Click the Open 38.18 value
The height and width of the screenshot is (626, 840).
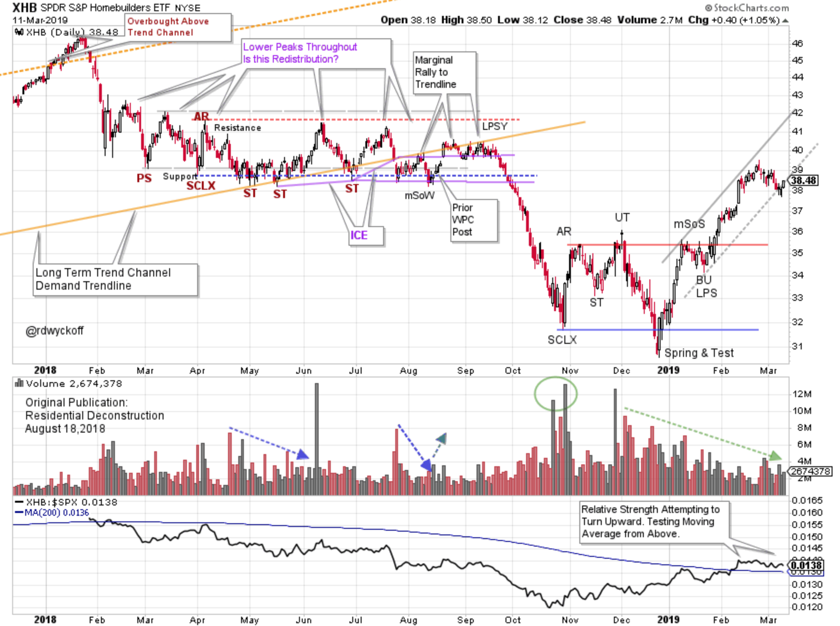pyautogui.click(x=408, y=20)
